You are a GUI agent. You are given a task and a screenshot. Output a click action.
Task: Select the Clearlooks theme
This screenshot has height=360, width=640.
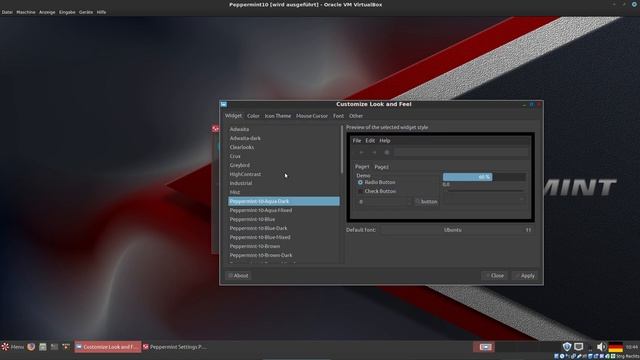pos(284,147)
